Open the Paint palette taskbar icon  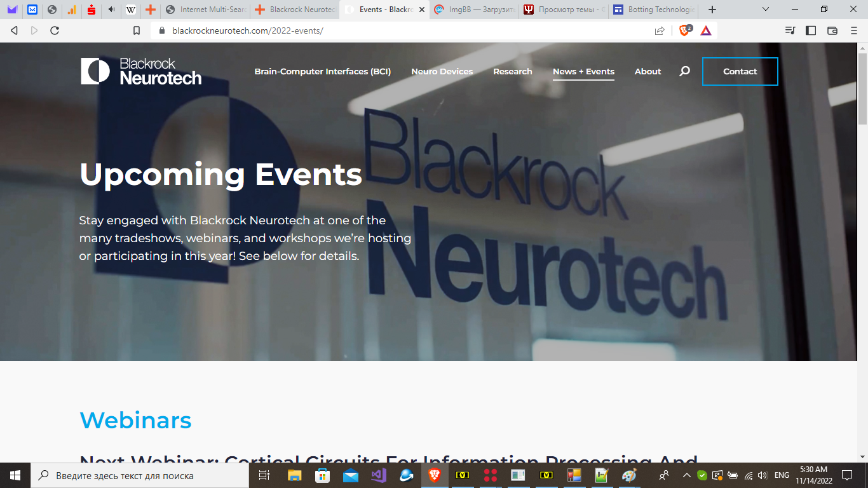629,475
